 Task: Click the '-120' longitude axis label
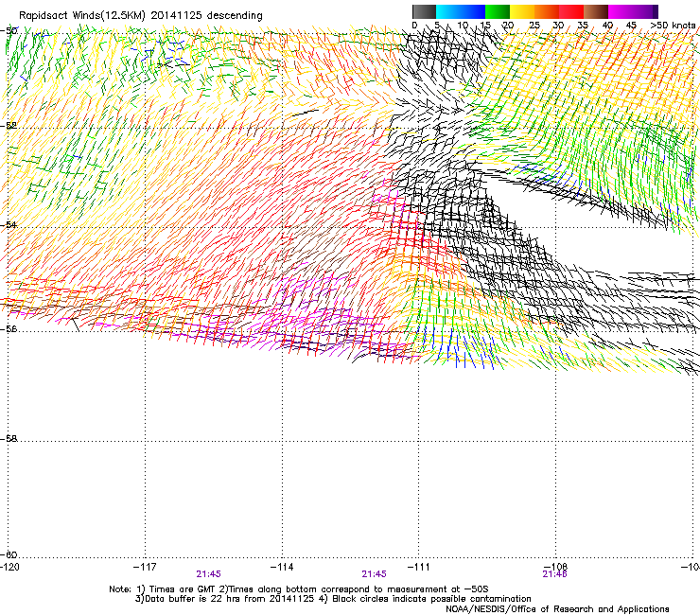coord(9,567)
